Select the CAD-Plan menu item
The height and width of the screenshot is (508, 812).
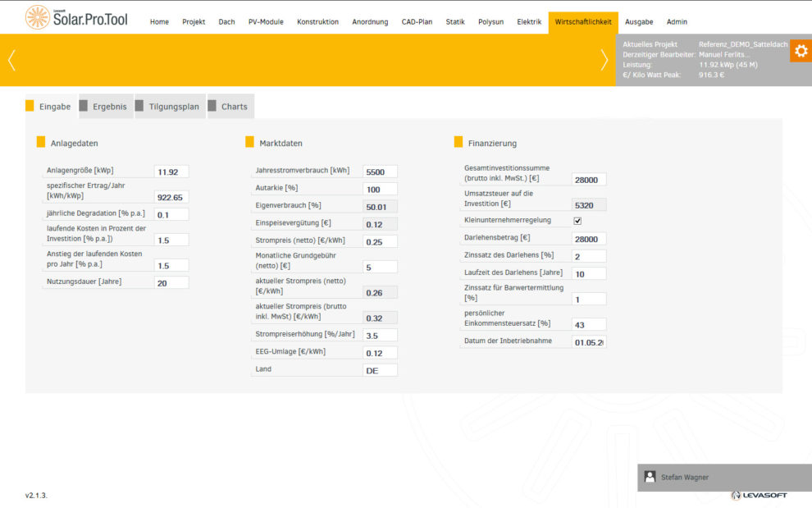coord(417,22)
